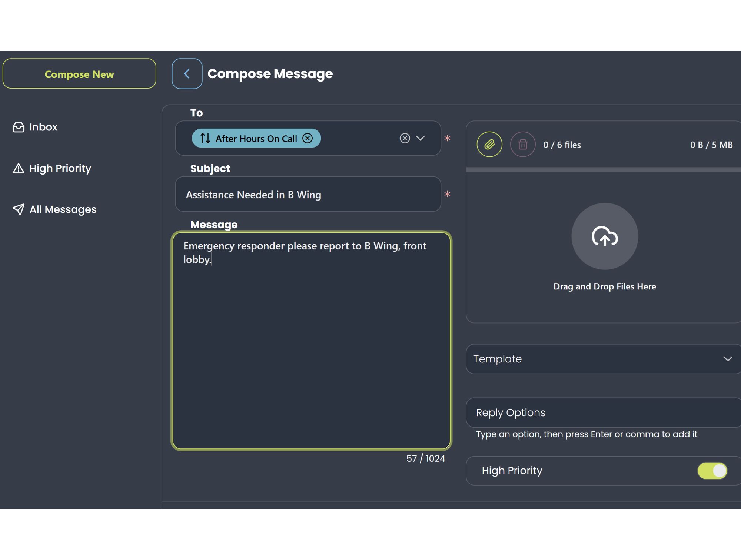Click the cloud upload icon
Viewport: 741px width, 560px height.
tap(604, 236)
